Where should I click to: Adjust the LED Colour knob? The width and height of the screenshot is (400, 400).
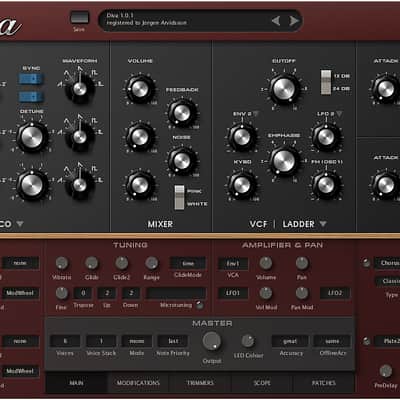tap(248, 341)
